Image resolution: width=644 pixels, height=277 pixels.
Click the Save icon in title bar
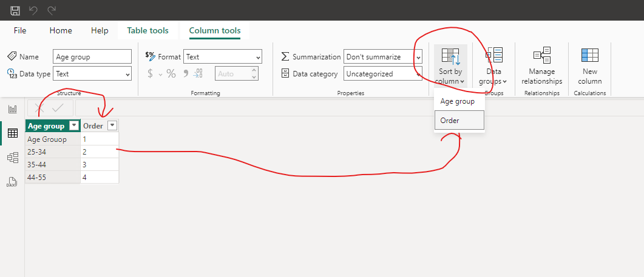click(15, 10)
